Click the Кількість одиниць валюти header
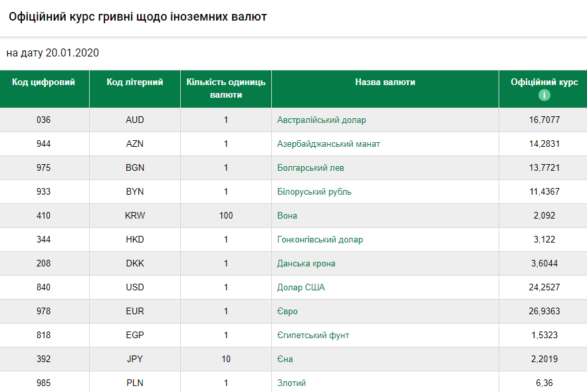587x392 pixels. pos(226,88)
